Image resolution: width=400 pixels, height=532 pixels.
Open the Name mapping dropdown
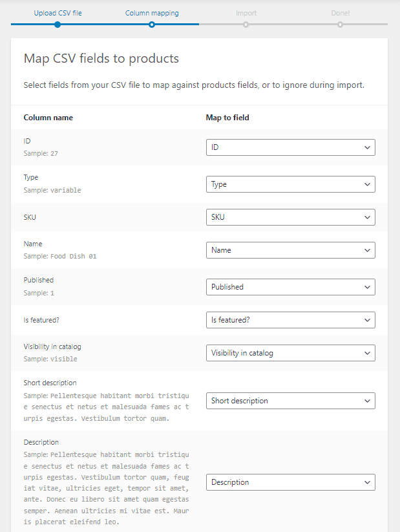click(289, 250)
